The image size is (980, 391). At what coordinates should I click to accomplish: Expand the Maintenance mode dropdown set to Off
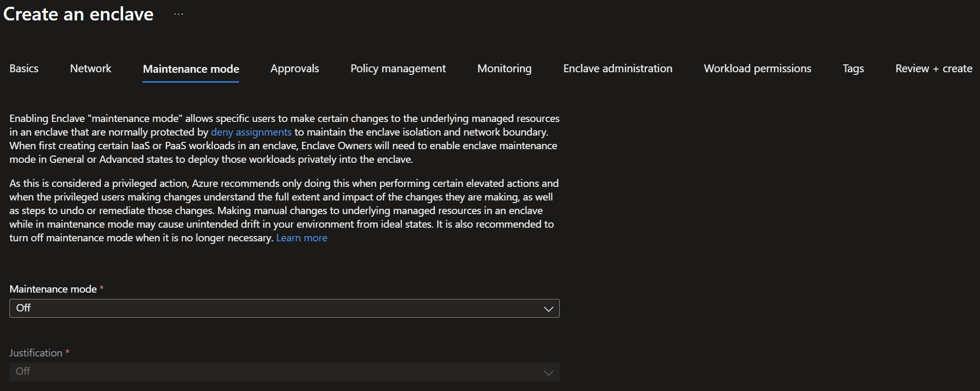285,308
